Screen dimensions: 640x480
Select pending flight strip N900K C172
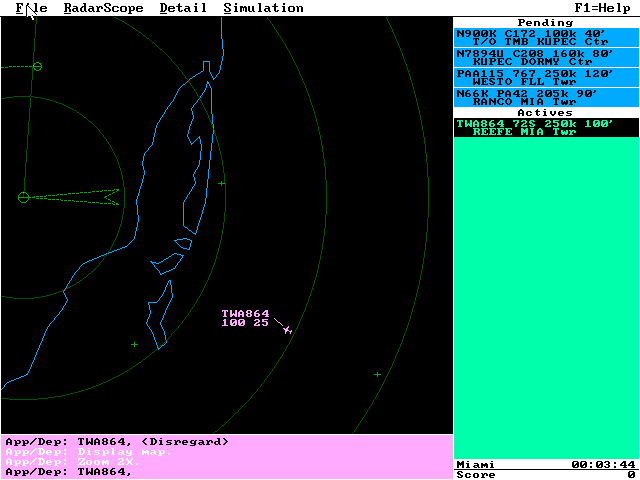(x=547, y=38)
